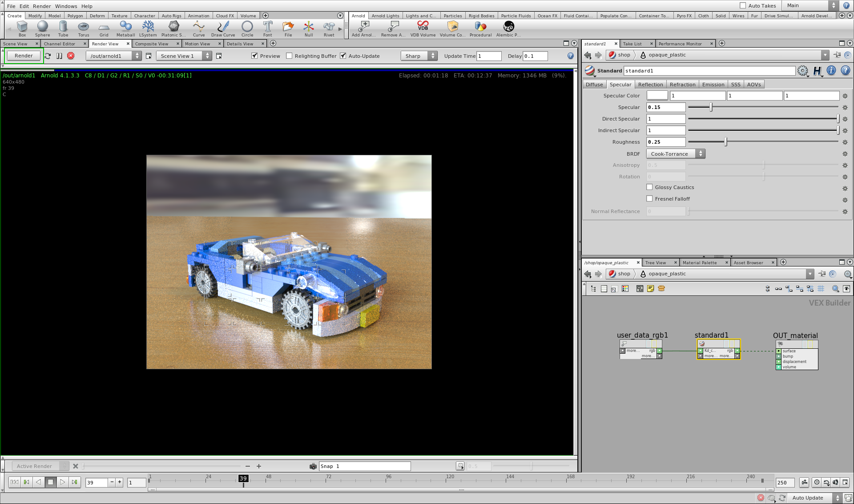Click the Alembic Procedural shelf icon
Screen dimensions: 854x504
click(508, 28)
